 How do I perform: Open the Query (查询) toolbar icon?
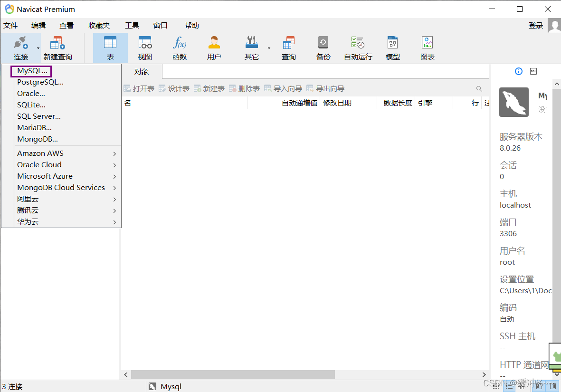288,43
